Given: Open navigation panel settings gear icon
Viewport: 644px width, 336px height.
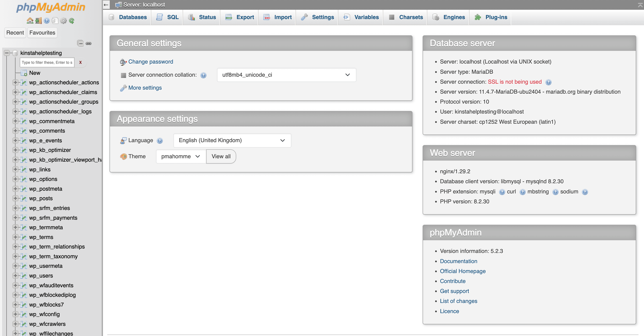Looking at the screenshot, I should [x=64, y=21].
